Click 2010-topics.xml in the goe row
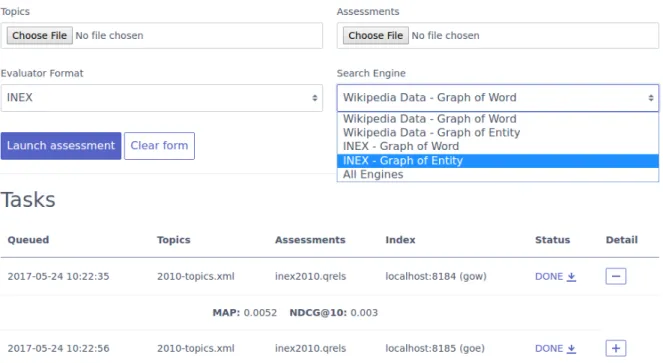Viewport: 663px width, 363px height. click(x=196, y=349)
